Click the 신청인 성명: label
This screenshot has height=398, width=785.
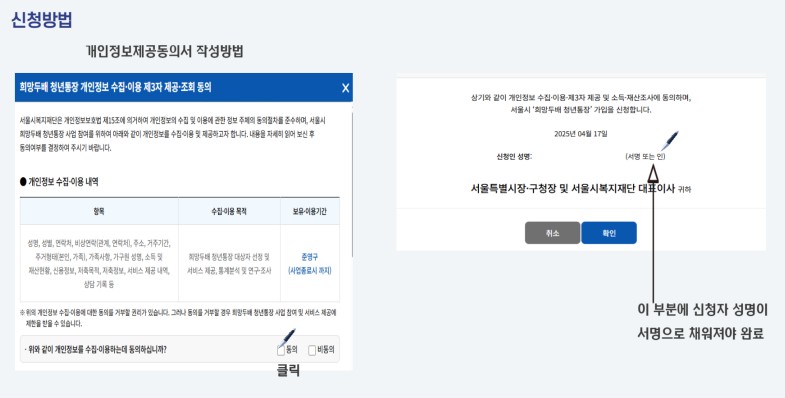click(x=514, y=157)
